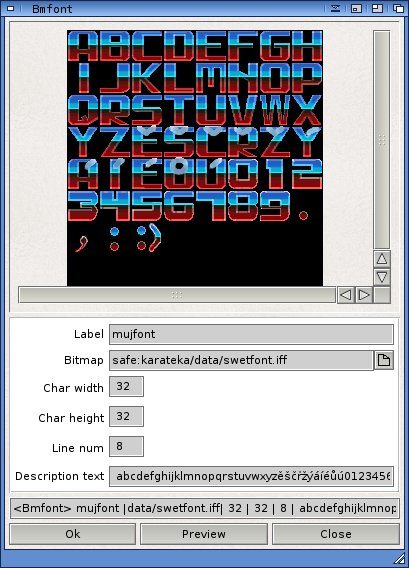
Task: Click the scroll left arrow
Action: (346, 295)
